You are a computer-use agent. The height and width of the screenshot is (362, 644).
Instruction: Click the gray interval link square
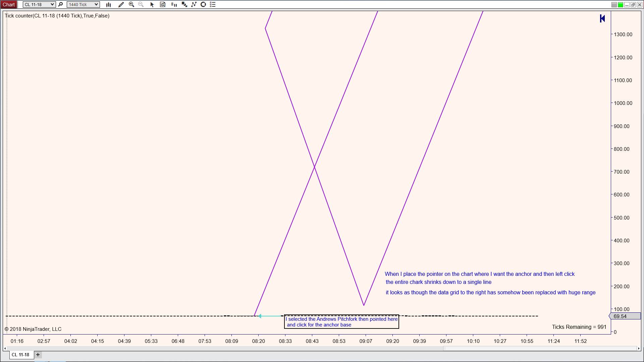coord(614,5)
